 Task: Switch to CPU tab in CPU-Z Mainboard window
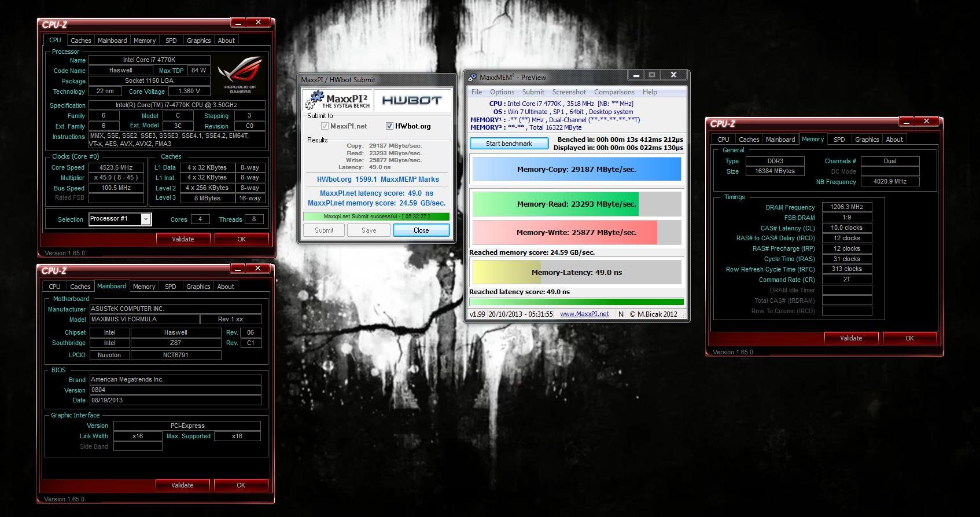coord(54,287)
